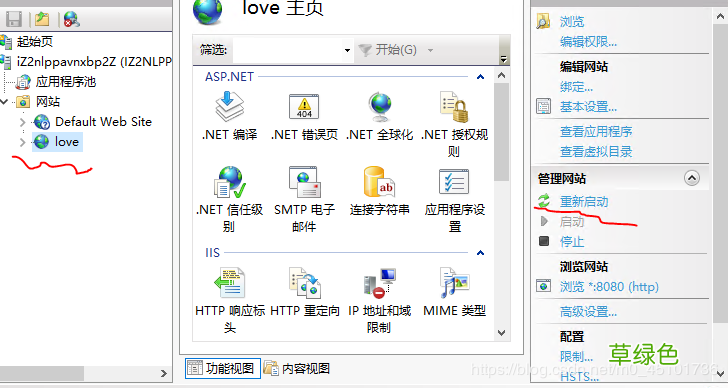Click the 浏览 folder-magnifier icon at the top of the actions pane

543,21
